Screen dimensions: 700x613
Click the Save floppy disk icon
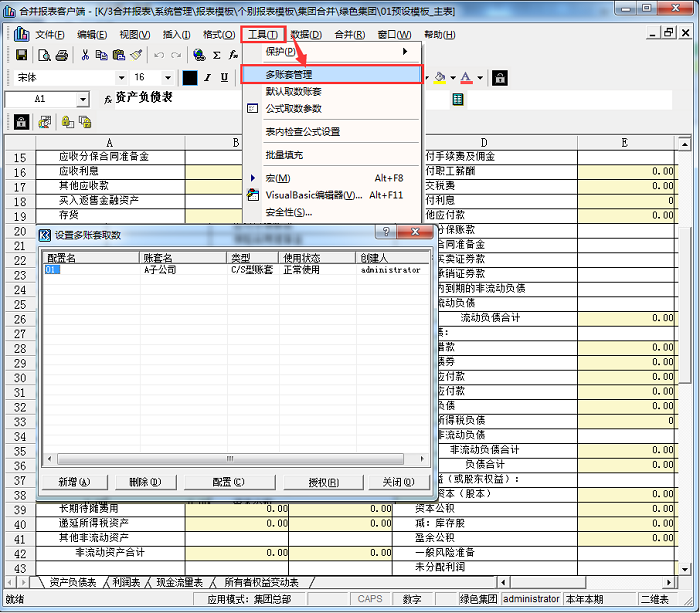point(21,55)
